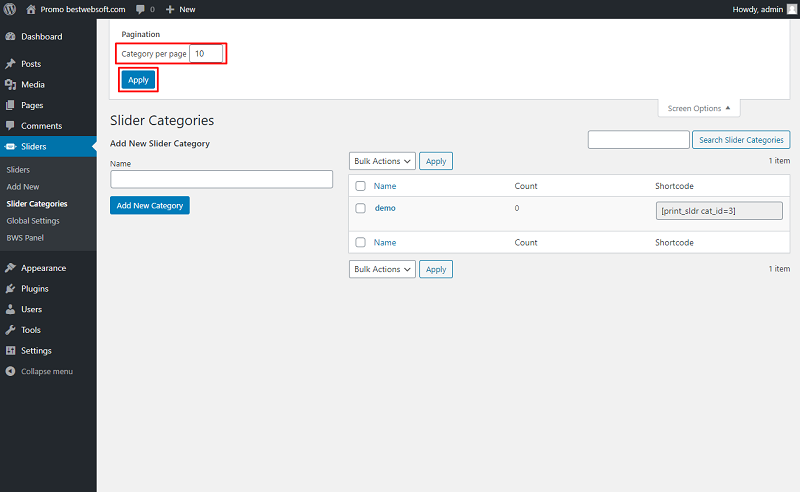This screenshot has width=800, height=492.
Task: Click the Sliders menu icon
Action: click(x=10, y=146)
